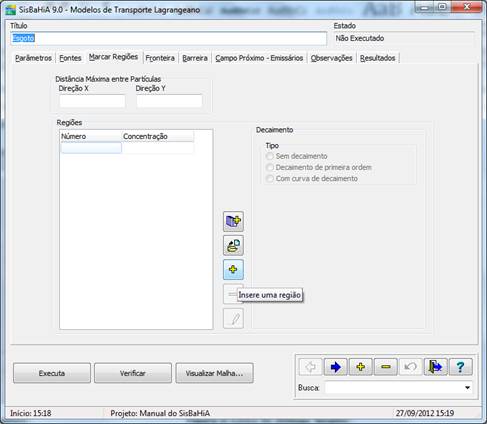This screenshot has height=424, width=487.
Task: Expand the Busca dropdown arrow
Action: [467, 388]
